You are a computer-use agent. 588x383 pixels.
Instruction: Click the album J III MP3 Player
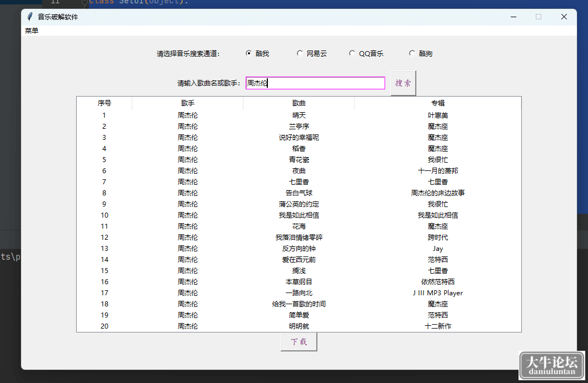[x=437, y=293]
